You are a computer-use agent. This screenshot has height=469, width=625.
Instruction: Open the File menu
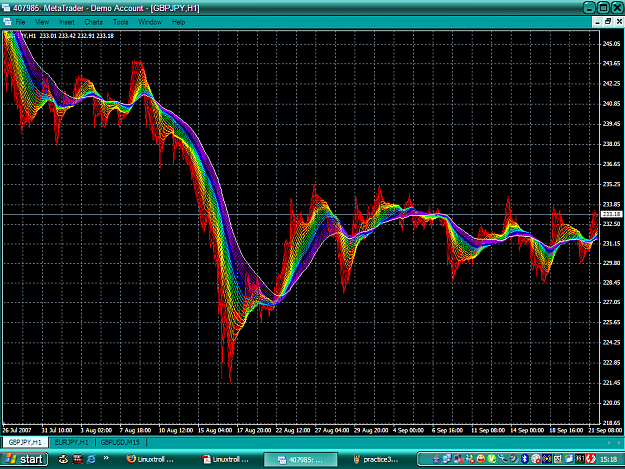coord(20,22)
